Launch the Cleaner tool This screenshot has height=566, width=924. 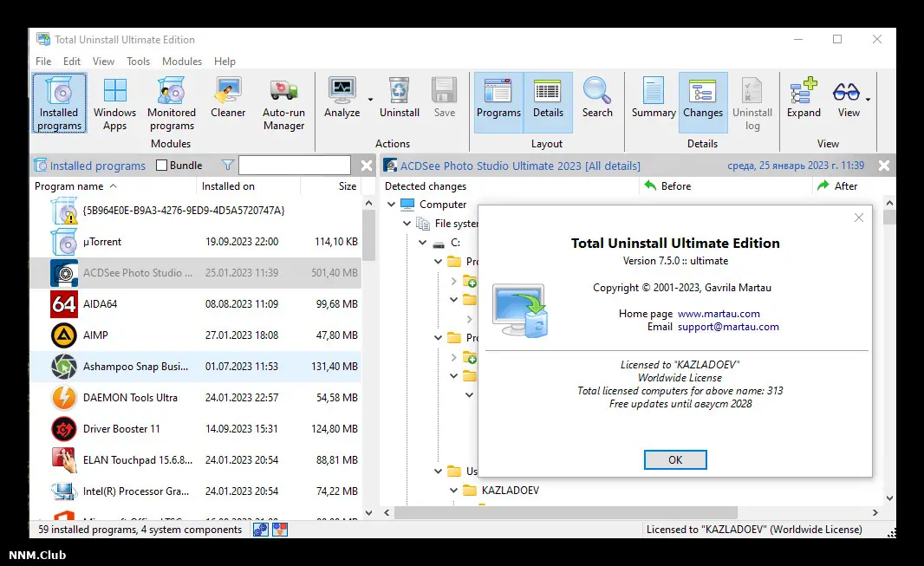tap(227, 98)
